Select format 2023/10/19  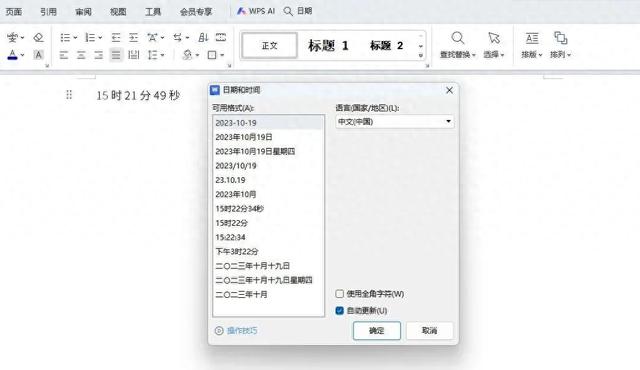click(268, 166)
